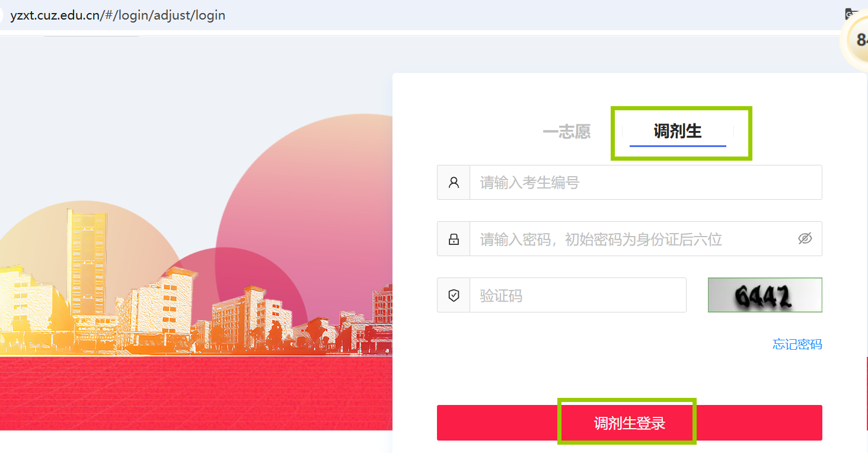Switch to the 一志愿 tab
The width and height of the screenshot is (868, 453).
tap(566, 131)
